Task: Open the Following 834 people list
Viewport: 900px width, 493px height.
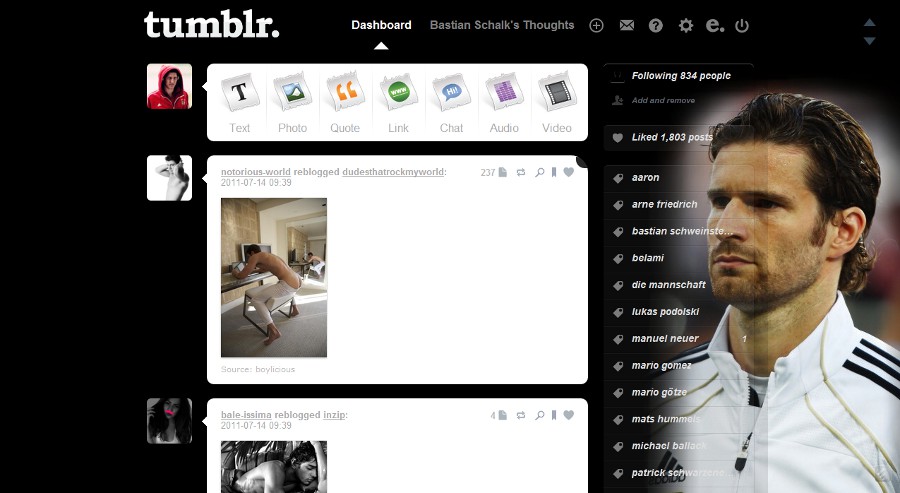Action: coord(681,76)
